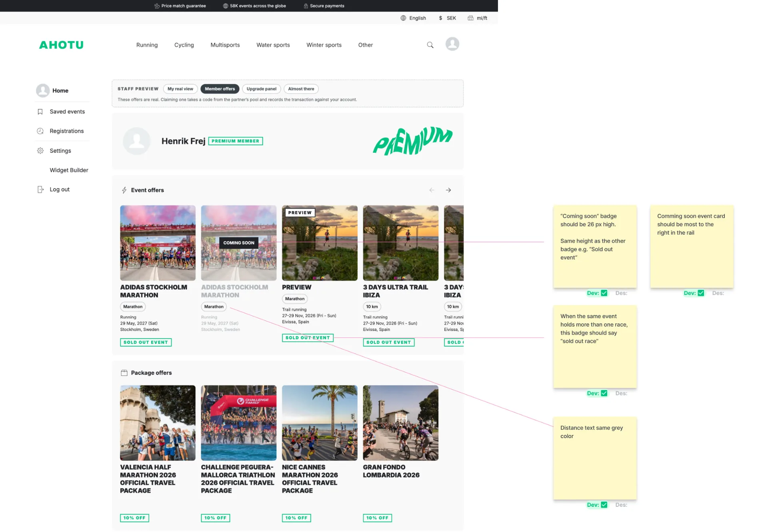The width and height of the screenshot is (768, 532).
Task: Click the bookmark icon for Saved events
Action: pyautogui.click(x=40, y=112)
